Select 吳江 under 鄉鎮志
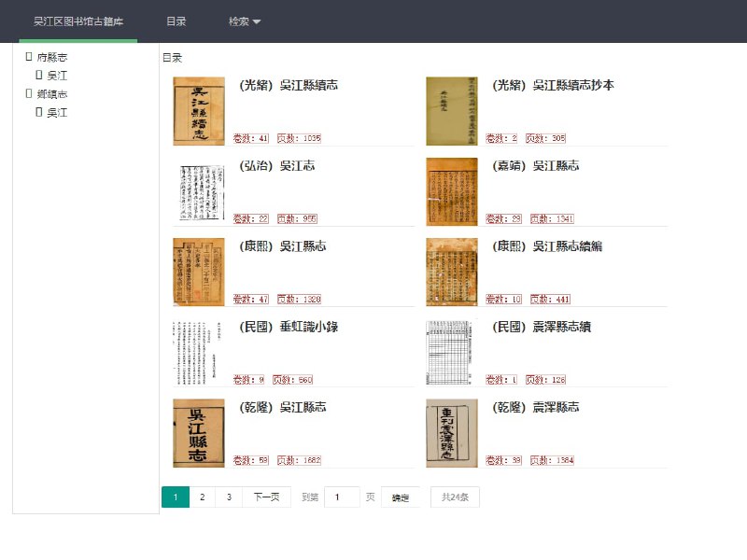Image resolution: width=747 pixels, height=560 pixels. [x=57, y=113]
